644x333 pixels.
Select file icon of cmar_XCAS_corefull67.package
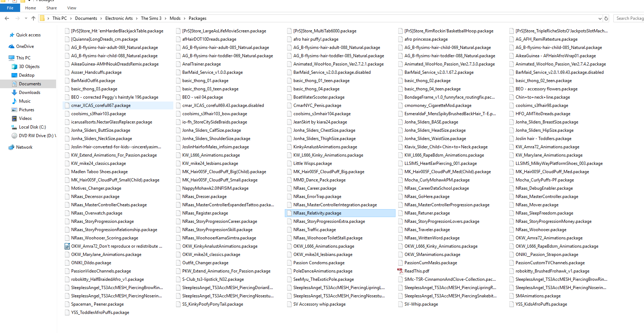(67, 105)
